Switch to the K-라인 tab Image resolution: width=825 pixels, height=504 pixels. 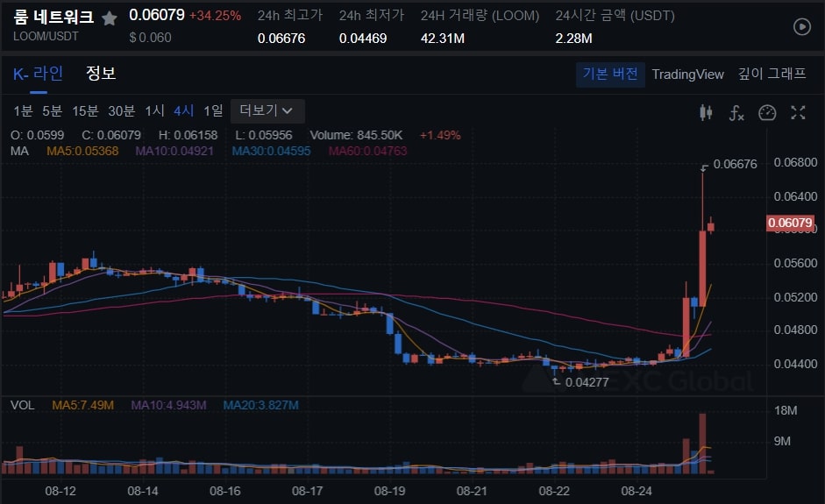click(x=38, y=74)
